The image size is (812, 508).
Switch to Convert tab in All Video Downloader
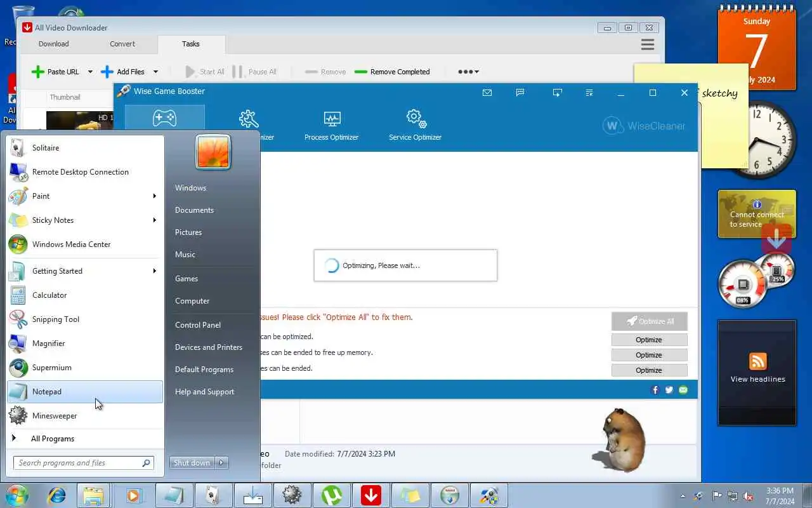pyautogui.click(x=122, y=44)
